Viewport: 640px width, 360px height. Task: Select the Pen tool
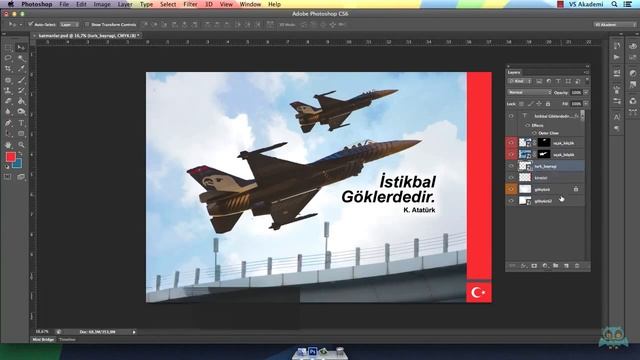click(x=8, y=122)
